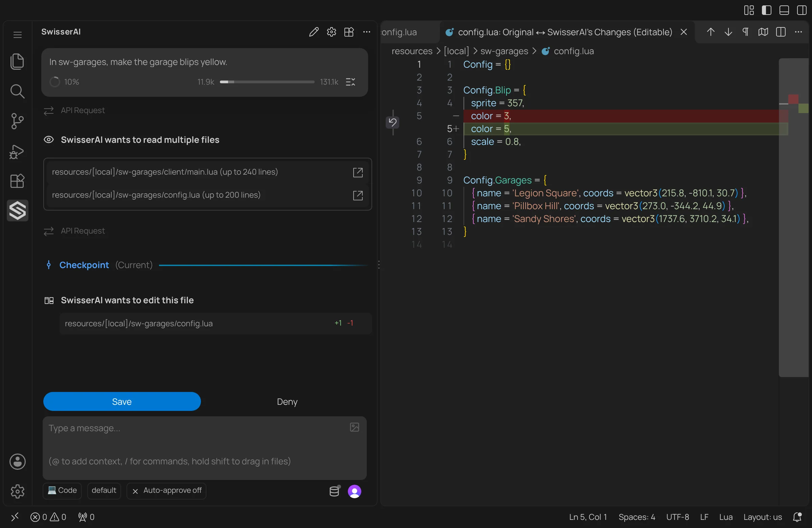The height and width of the screenshot is (528, 812).
Task: Open the Search sidebar icon
Action: [17, 91]
